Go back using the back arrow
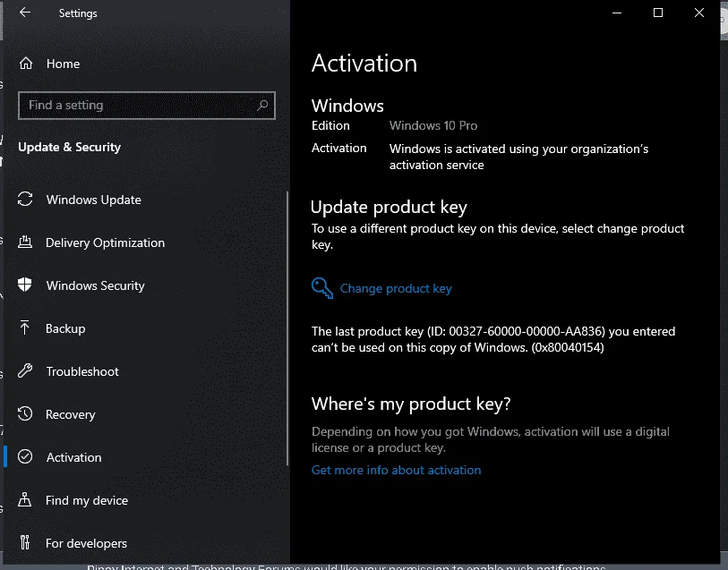The width and height of the screenshot is (728, 570). pyautogui.click(x=25, y=13)
